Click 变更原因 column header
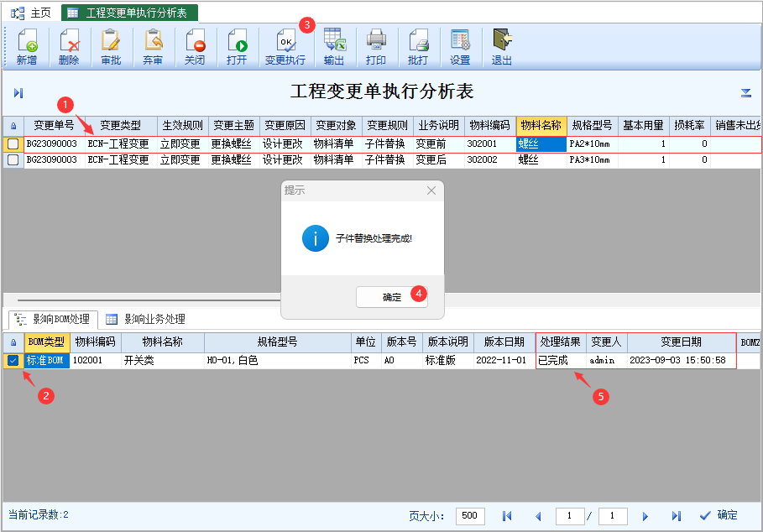The width and height of the screenshot is (763, 532). pos(285,126)
